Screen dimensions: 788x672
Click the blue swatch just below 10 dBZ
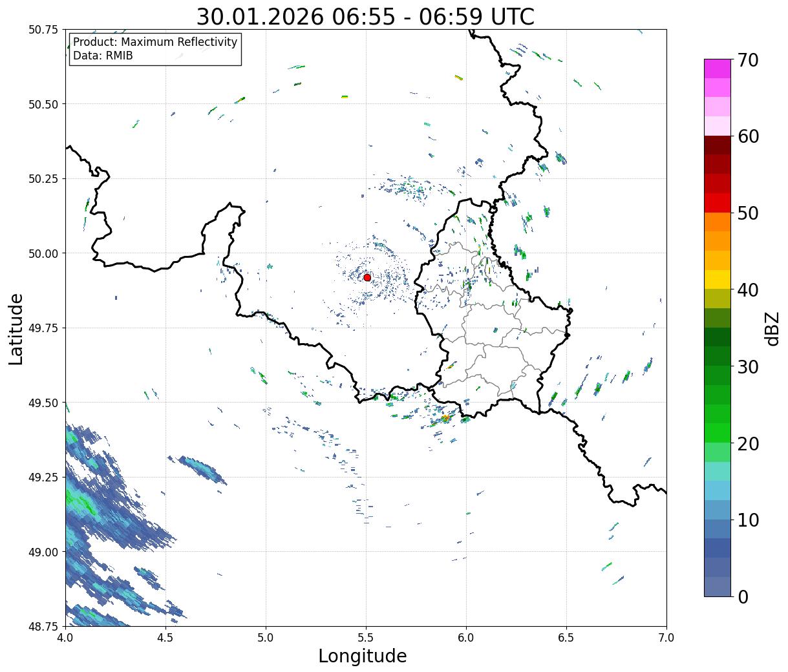pos(718,529)
